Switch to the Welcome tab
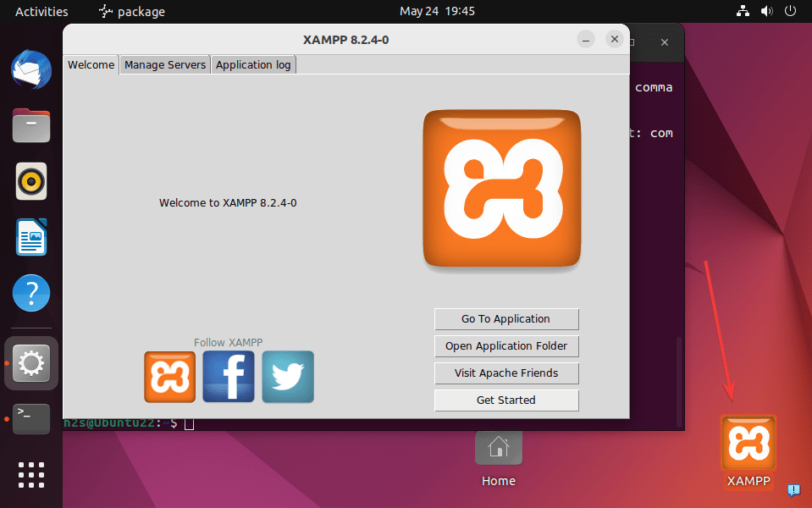Screen dimensions: 812x508 tap(91, 64)
